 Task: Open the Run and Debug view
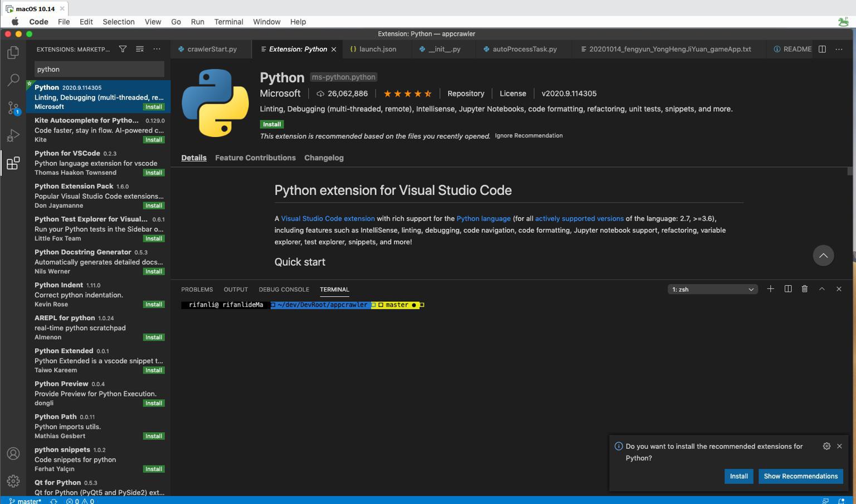(13, 135)
